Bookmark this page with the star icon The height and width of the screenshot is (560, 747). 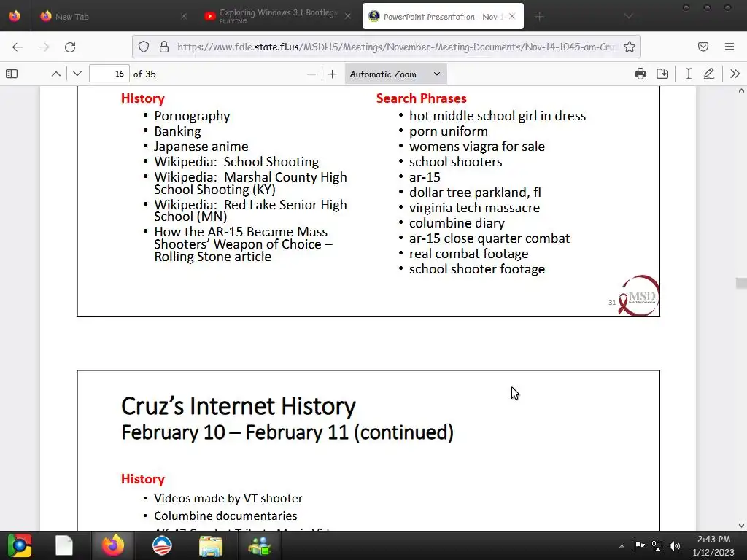tap(630, 47)
